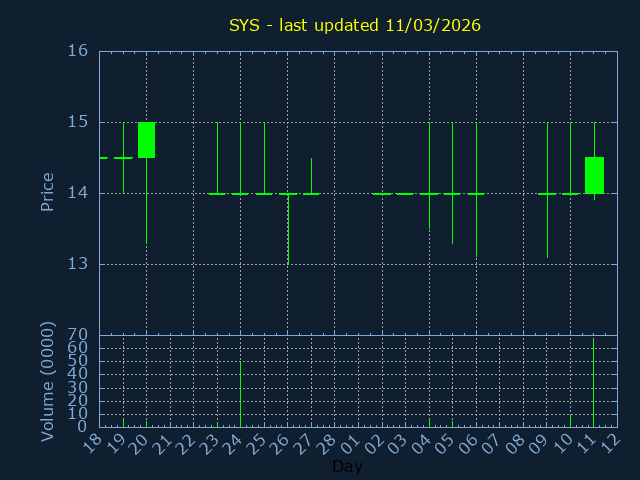This screenshot has width=640, height=480.
Task: Select the Volume (0000) axis label
Action: pos(47,381)
